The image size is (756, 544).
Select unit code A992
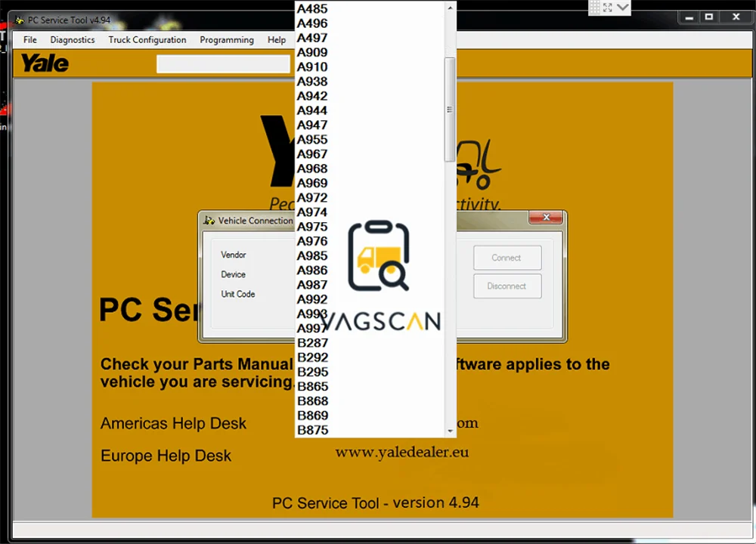[x=370, y=299]
